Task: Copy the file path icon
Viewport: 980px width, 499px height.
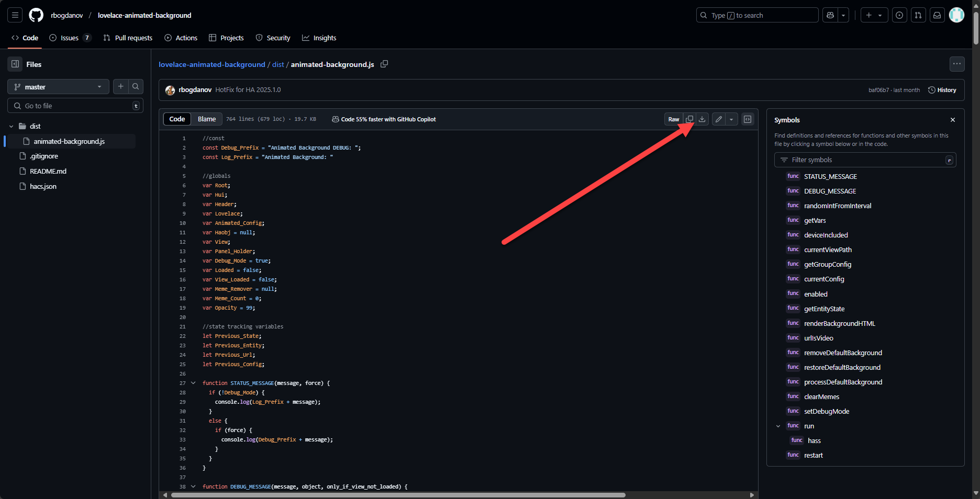Action: [x=384, y=64]
